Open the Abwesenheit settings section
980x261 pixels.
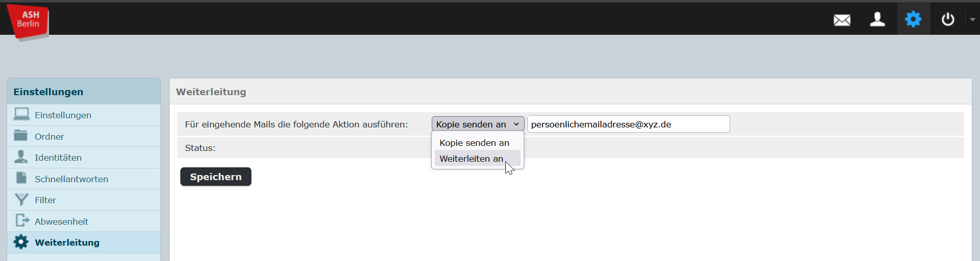(x=61, y=222)
